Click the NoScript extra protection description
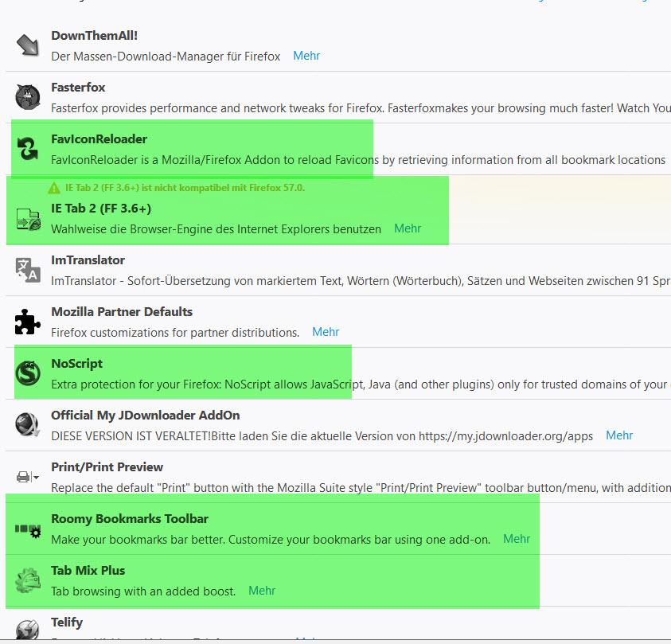The image size is (671, 644). [x=361, y=384]
